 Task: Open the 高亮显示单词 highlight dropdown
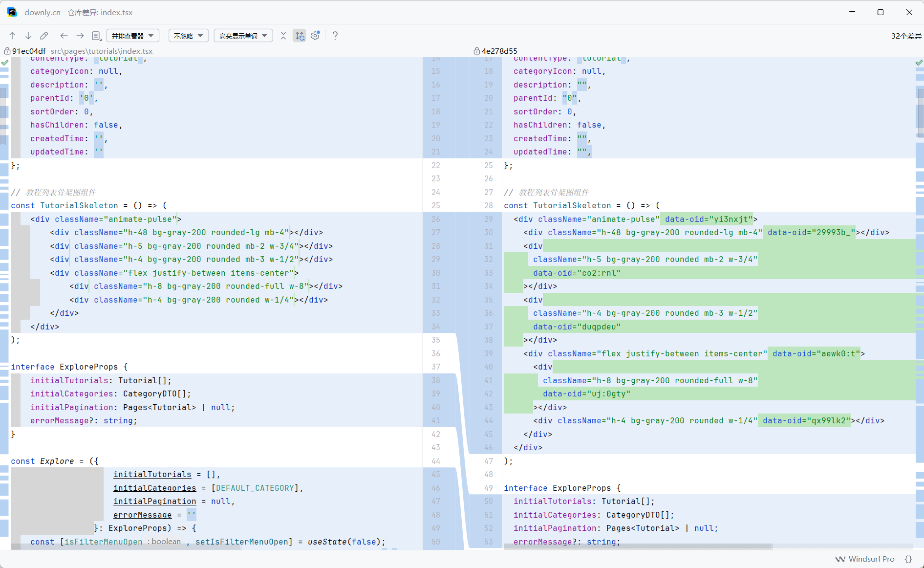click(243, 36)
